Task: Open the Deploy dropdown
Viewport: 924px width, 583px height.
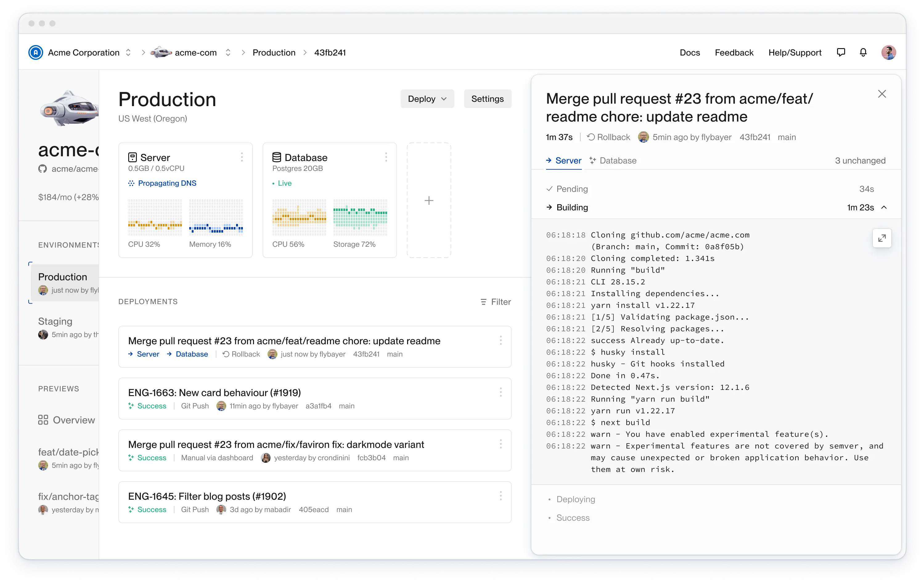Action: pos(427,99)
